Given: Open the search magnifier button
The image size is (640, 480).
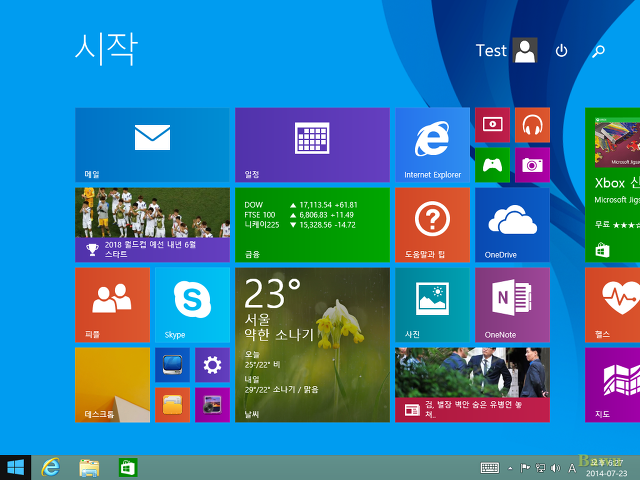Looking at the screenshot, I should [598, 51].
